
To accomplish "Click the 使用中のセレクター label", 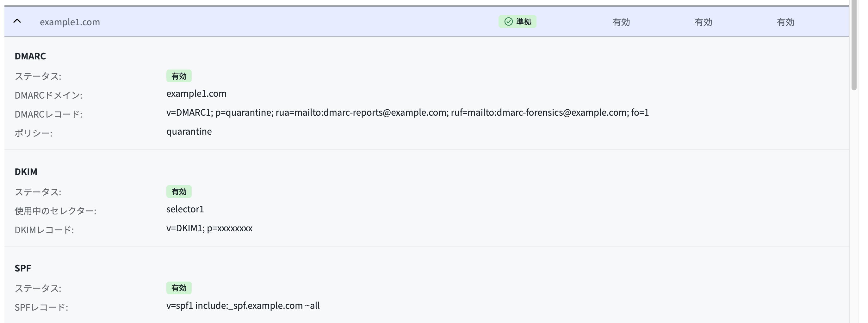I will pyautogui.click(x=56, y=211).
